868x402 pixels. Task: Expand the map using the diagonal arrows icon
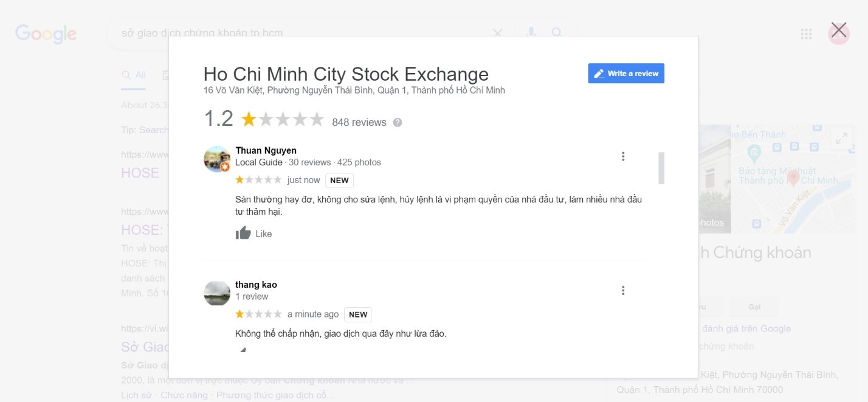click(842, 138)
